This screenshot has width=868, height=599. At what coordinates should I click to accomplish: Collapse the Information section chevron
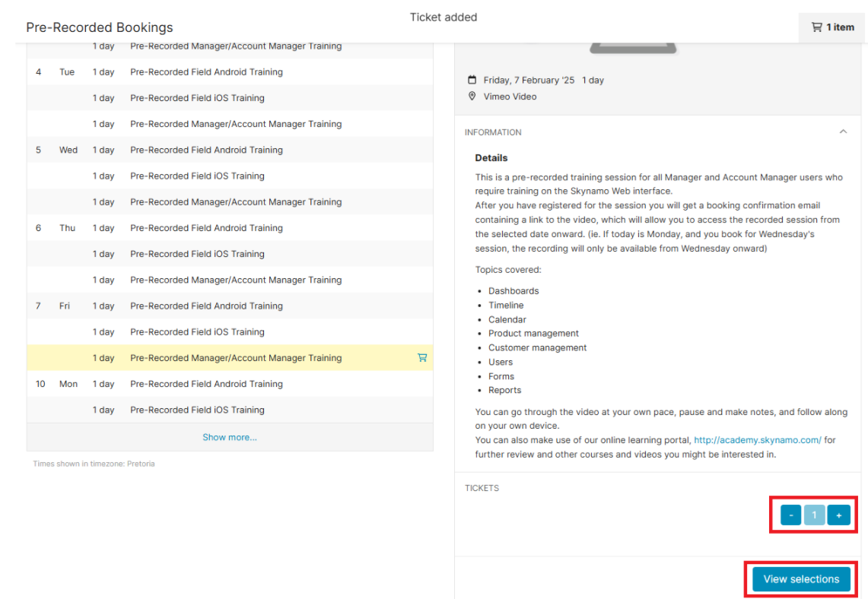[843, 132]
